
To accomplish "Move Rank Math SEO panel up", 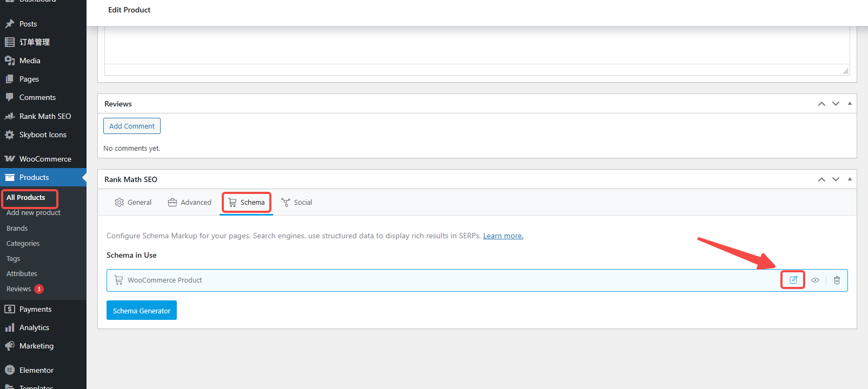I will pos(821,179).
